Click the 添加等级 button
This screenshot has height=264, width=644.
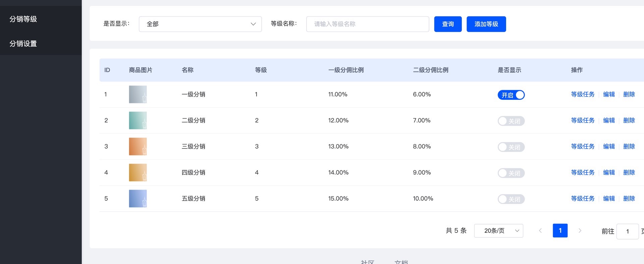click(486, 24)
